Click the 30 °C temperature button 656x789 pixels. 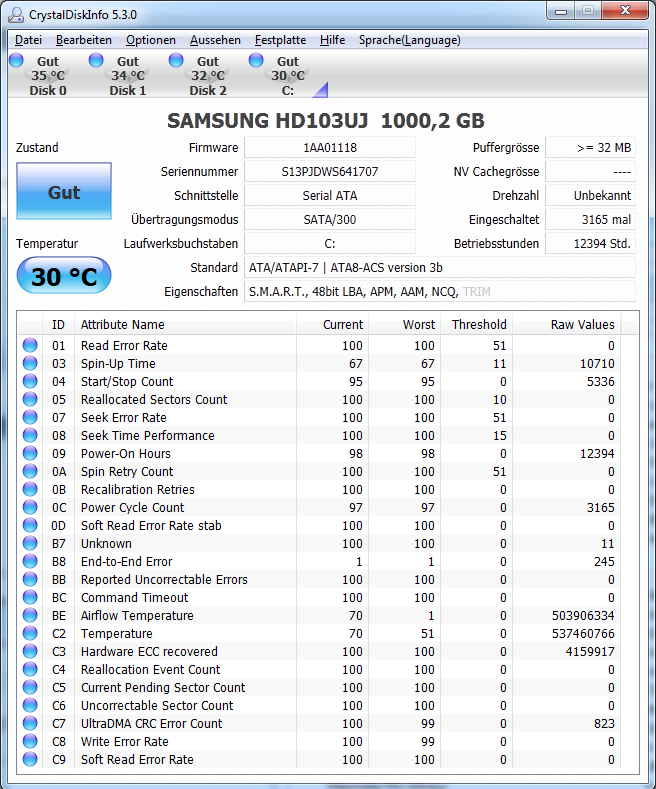64,276
